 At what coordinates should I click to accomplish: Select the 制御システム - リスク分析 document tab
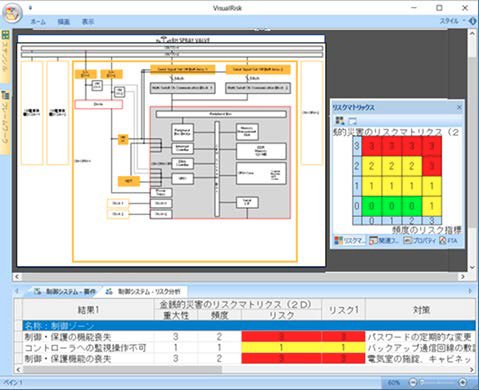[143, 292]
